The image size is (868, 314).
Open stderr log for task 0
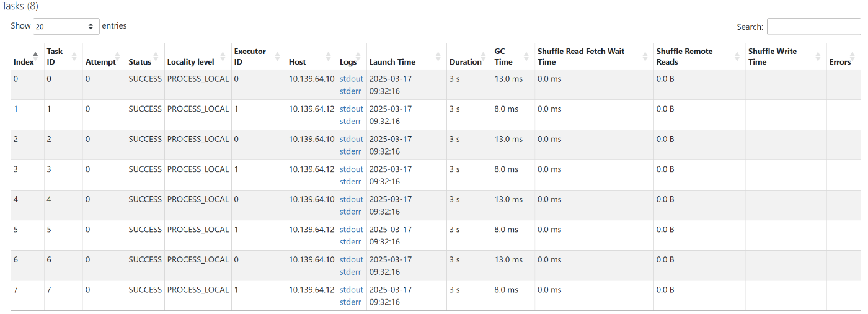(350, 91)
